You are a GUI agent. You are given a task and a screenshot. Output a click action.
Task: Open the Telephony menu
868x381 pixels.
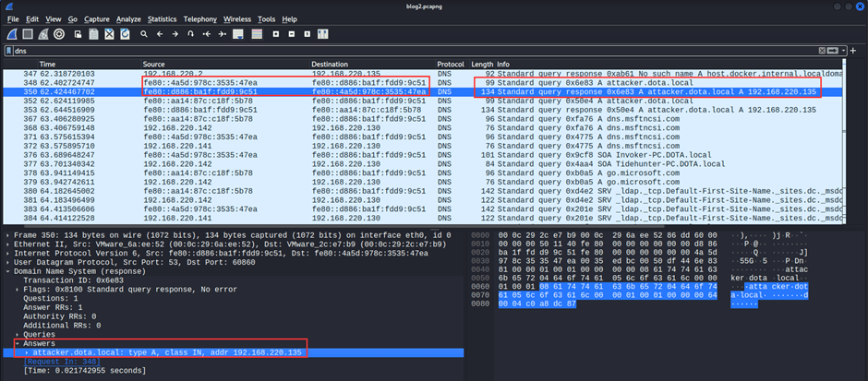coord(199,19)
